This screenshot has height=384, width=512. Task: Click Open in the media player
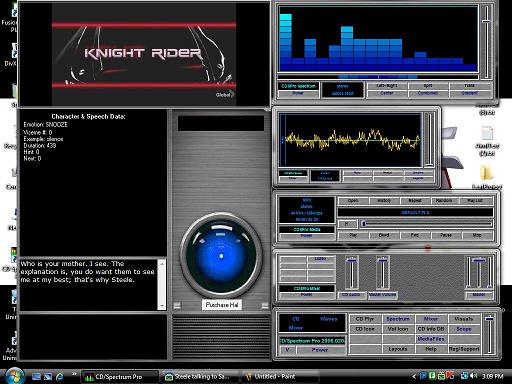click(x=353, y=200)
